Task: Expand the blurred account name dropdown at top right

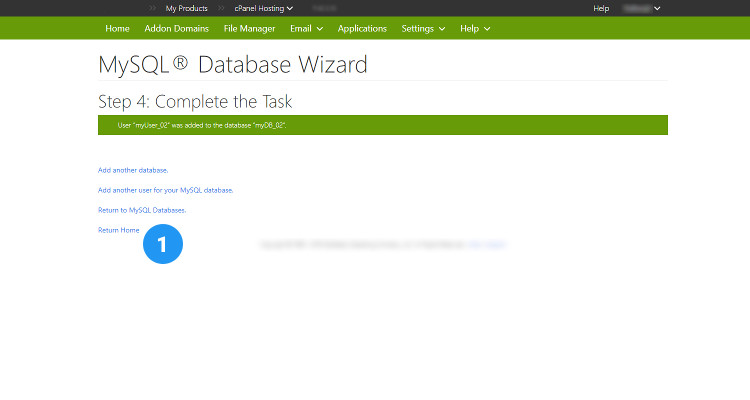Action: pos(642,9)
